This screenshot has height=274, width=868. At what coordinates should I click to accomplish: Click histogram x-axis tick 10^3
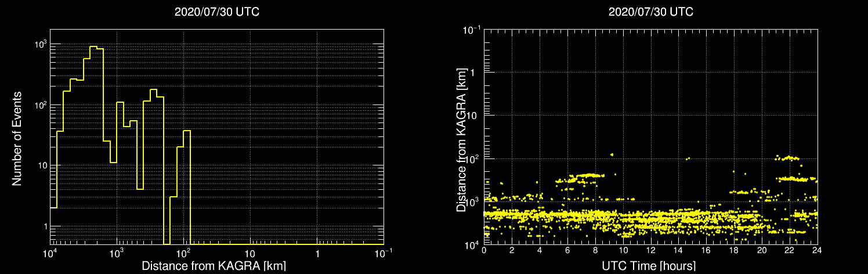(117, 253)
